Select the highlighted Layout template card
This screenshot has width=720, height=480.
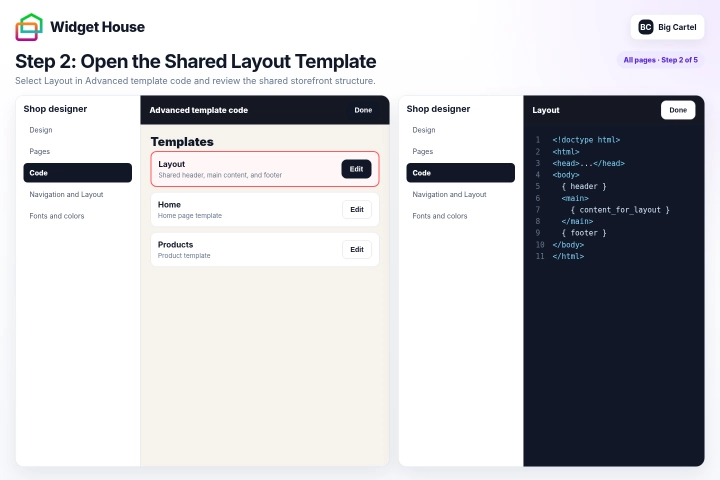265,169
